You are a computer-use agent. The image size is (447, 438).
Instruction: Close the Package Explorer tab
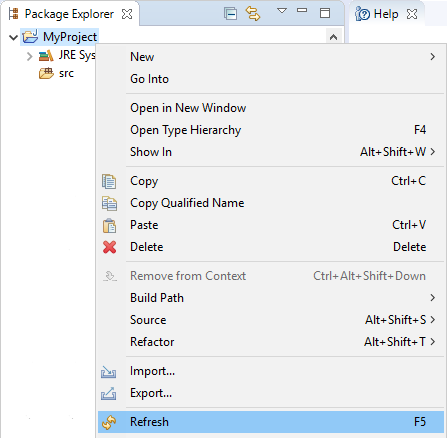127,14
